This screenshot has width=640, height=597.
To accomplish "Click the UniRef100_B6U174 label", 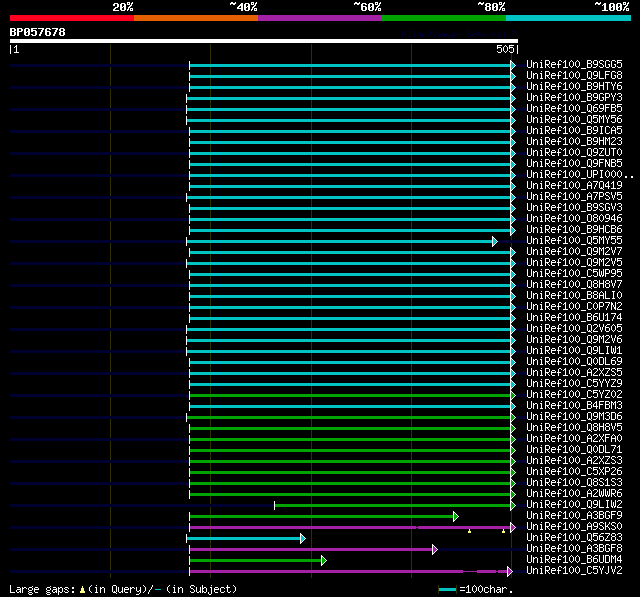I will pos(574,318).
